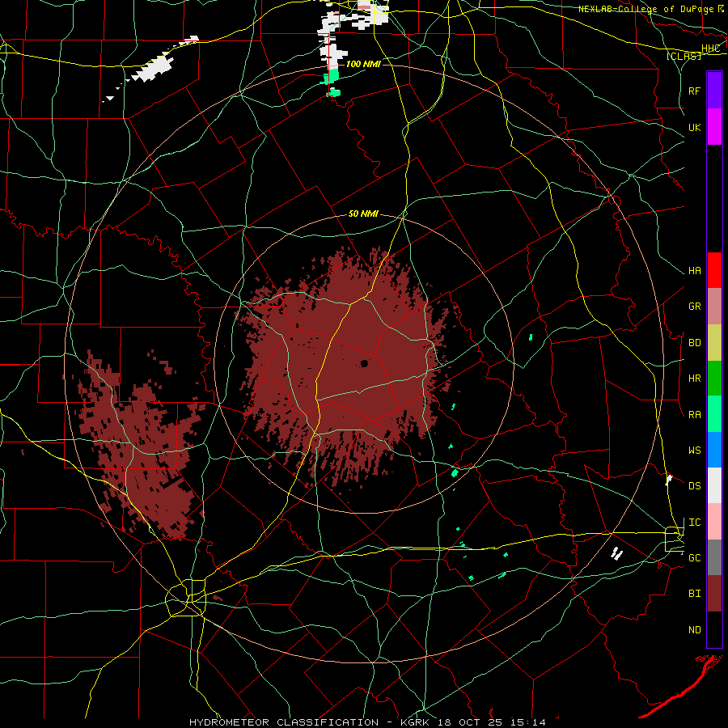Click the UK magenta legend swatch
This screenshot has height=728, width=728.
(714, 127)
